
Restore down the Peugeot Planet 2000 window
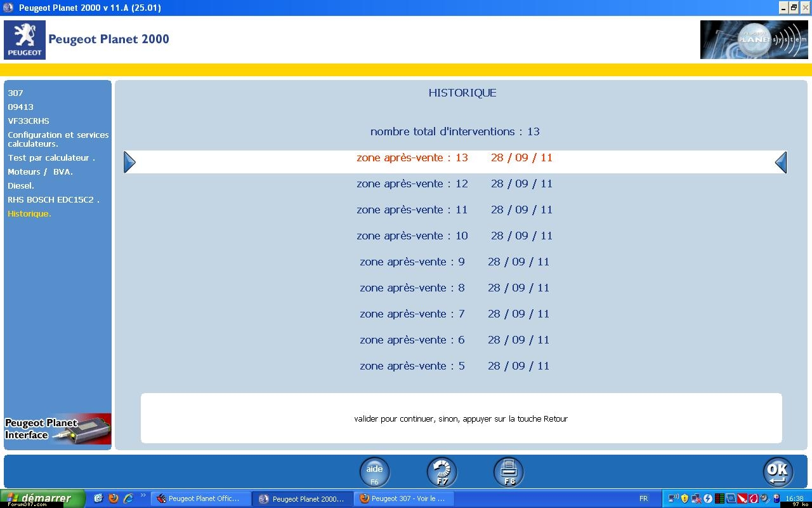click(x=794, y=8)
